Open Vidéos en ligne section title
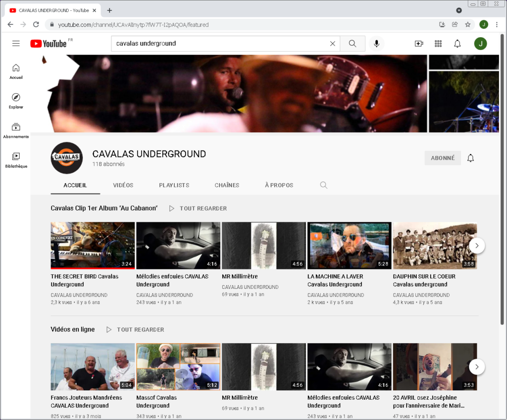This screenshot has width=507, height=420. click(x=73, y=329)
